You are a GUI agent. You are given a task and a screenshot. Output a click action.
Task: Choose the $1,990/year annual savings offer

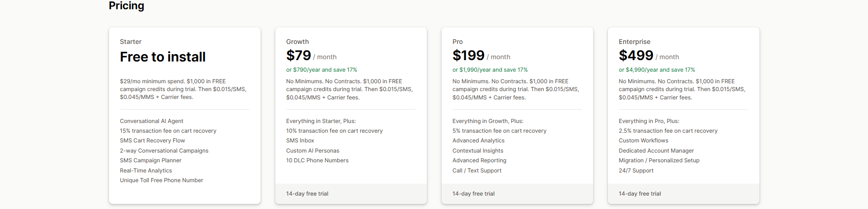490,70
